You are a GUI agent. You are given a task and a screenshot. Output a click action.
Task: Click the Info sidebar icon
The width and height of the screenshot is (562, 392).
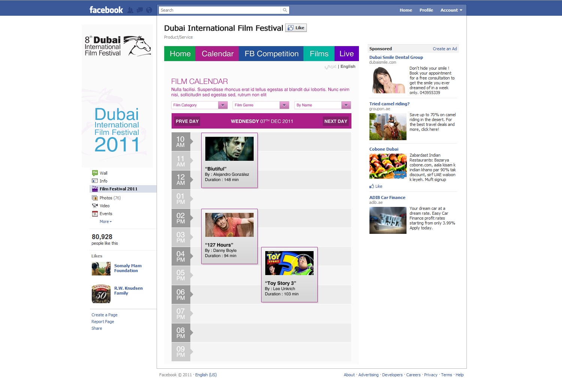pos(95,181)
